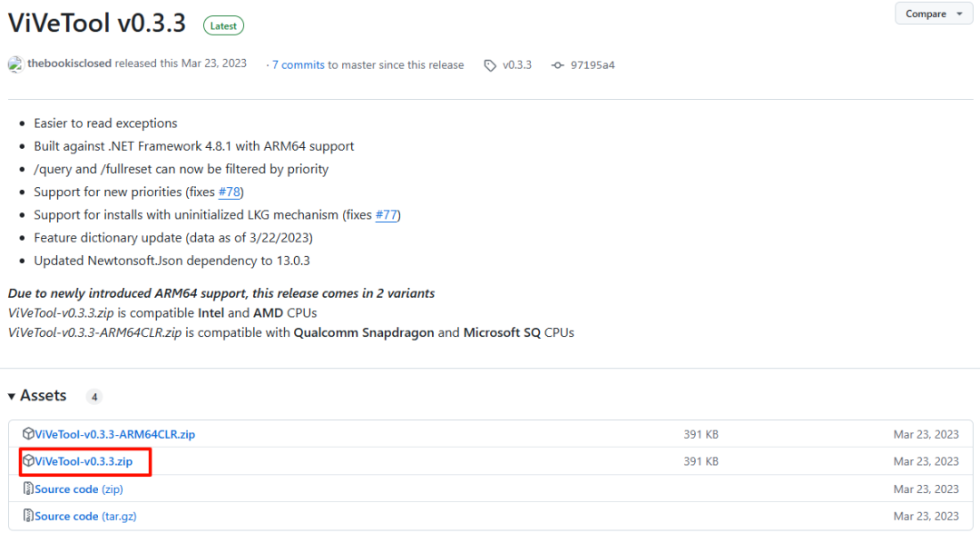
Task: Download ViVeTool-v0.3.3-ARM64CLR.zip asset
Action: [114, 434]
